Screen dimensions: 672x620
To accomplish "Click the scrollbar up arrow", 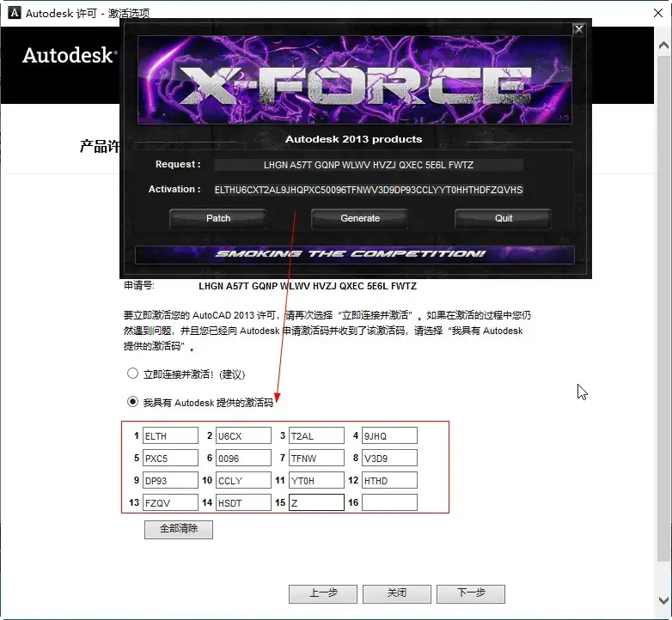I will [x=663, y=45].
